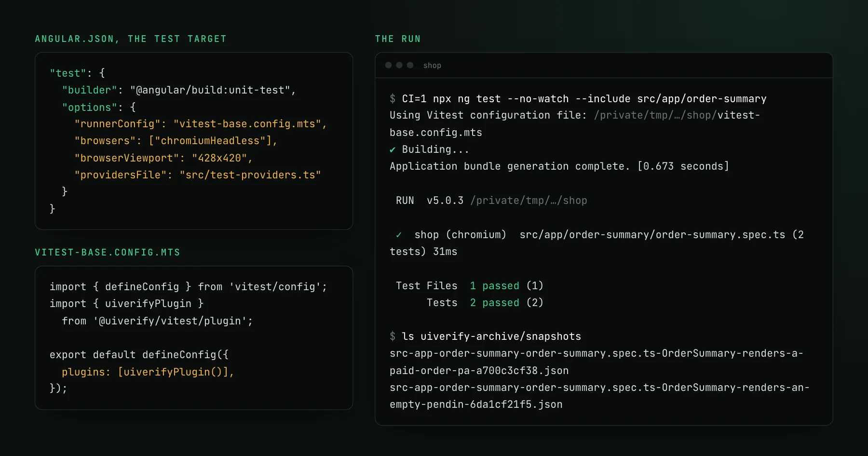Click the 'ANGULAR.JSON, THE TEST TARGET' heading

pos(131,39)
